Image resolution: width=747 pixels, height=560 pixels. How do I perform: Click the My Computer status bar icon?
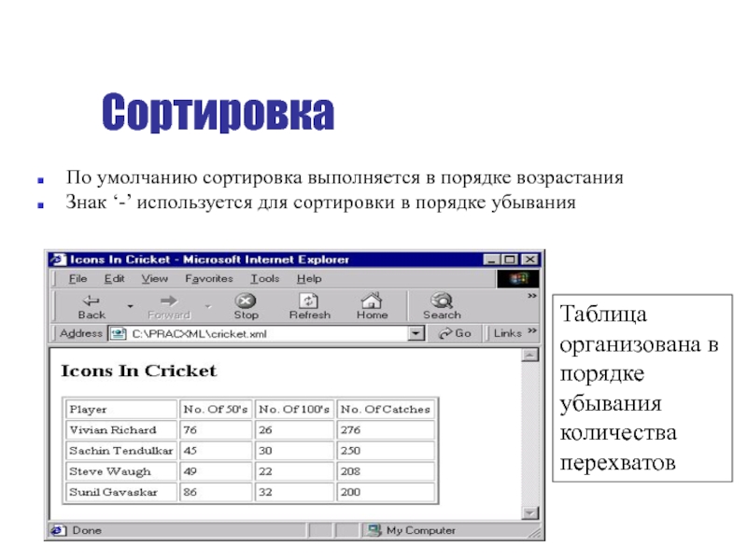[x=374, y=530]
